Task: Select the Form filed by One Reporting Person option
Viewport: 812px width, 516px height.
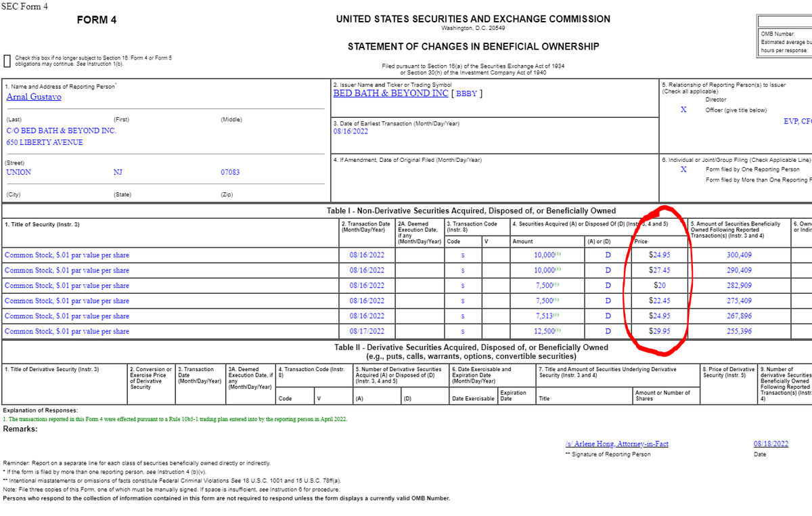Action: (x=683, y=169)
